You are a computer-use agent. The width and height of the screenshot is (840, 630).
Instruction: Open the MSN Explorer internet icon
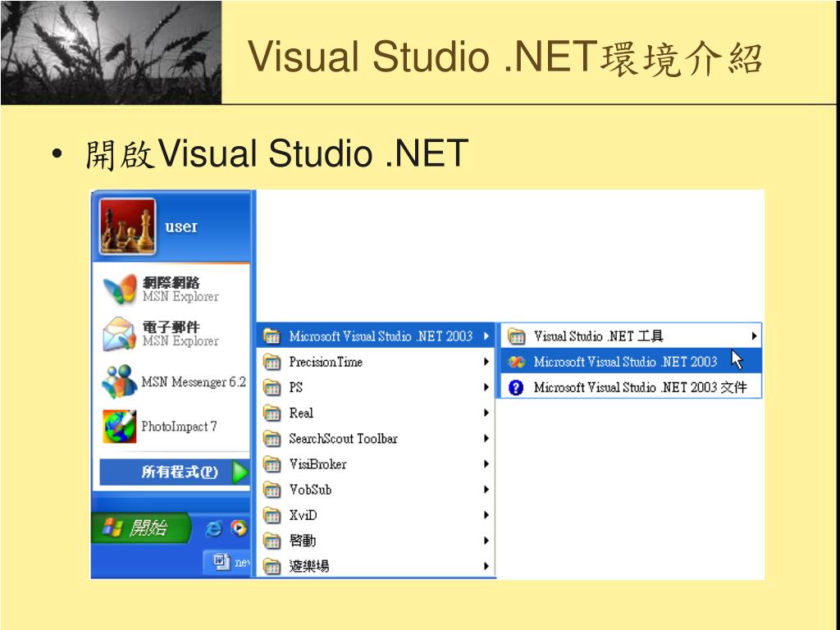click(120, 290)
